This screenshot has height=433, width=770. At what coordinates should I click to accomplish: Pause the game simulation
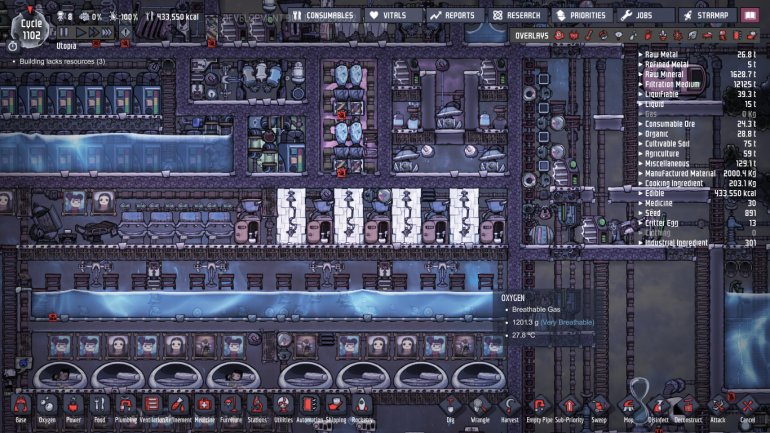pyautogui.click(x=64, y=32)
